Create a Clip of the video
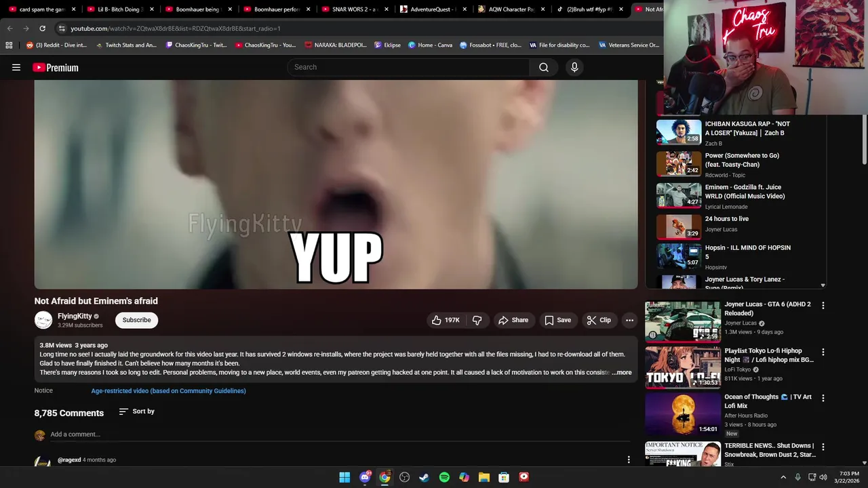Screen dimensions: 868x488 tap(599, 320)
